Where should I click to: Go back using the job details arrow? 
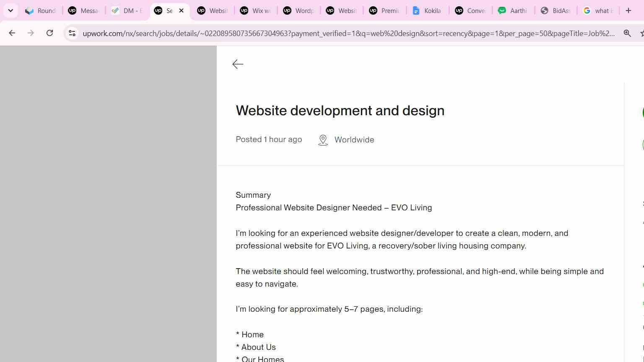(x=238, y=64)
